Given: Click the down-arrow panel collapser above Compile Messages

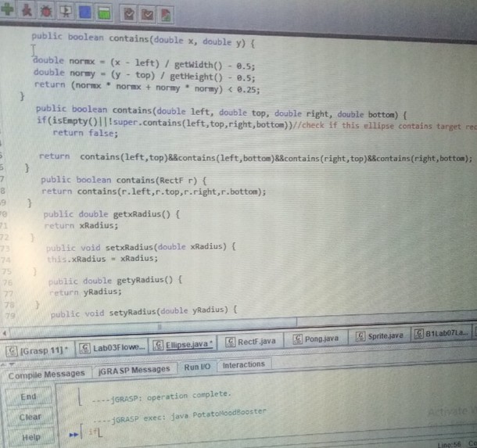Looking at the screenshot, I should (12, 364).
